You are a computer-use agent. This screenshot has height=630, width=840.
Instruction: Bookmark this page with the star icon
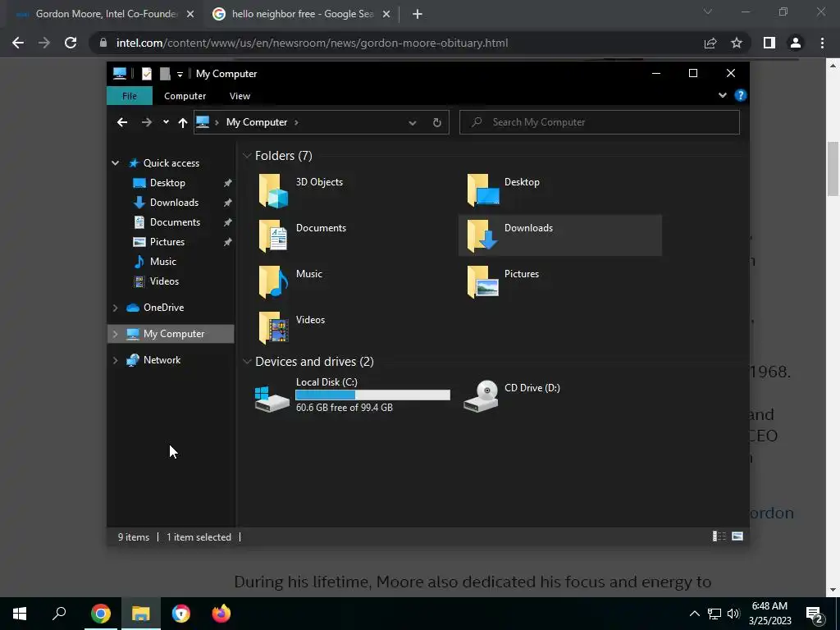coord(737,43)
